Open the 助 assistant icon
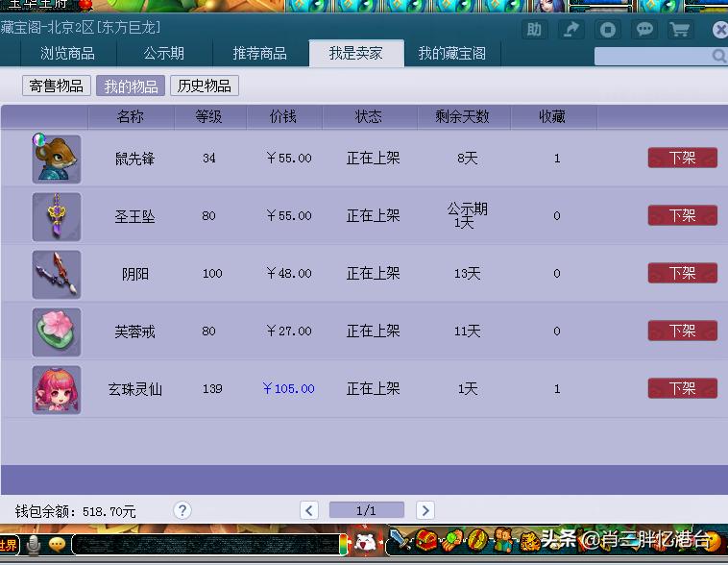 point(534,30)
